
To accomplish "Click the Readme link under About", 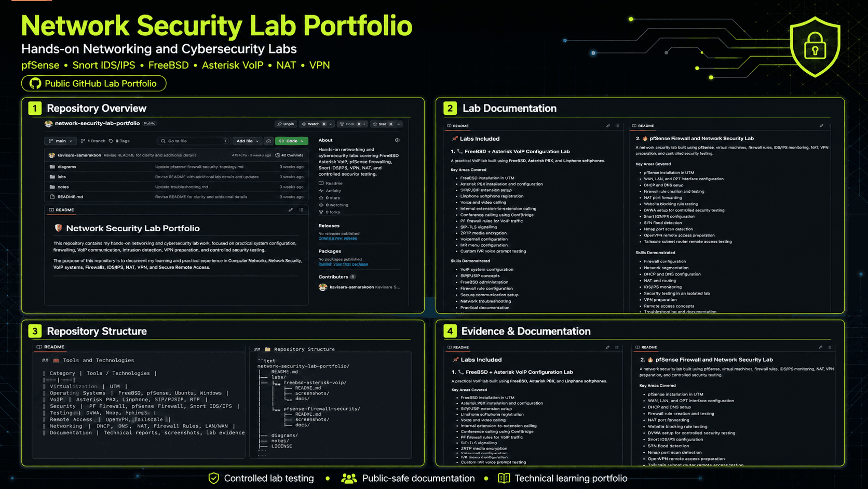I will [x=331, y=183].
